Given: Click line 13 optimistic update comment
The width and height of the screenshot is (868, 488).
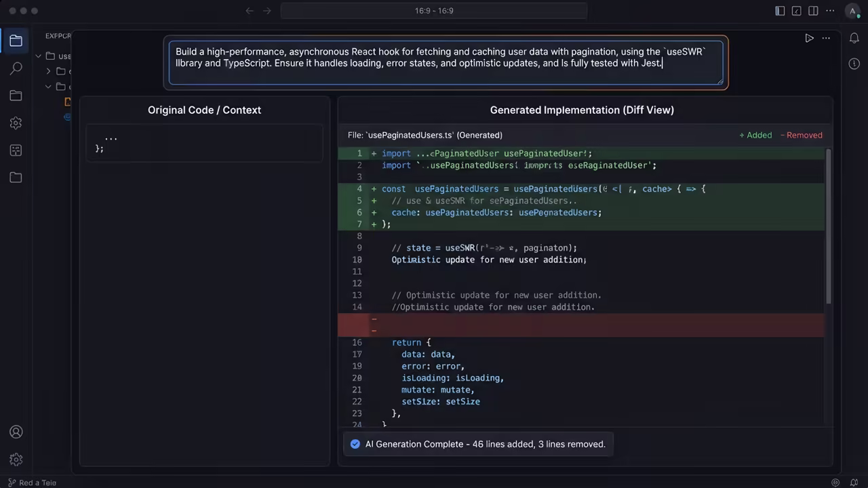Looking at the screenshot, I should click(496, 296).
